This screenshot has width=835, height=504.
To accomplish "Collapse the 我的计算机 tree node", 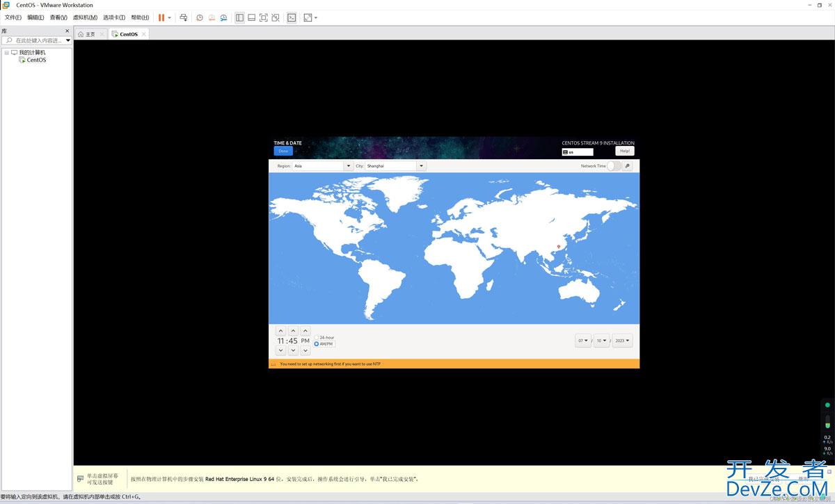I will (6, 52).
